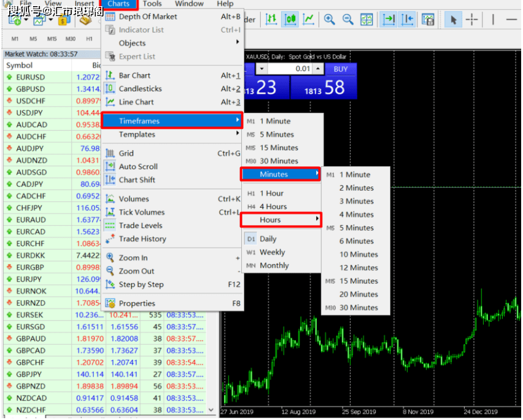Expand the Templates submenu

[172, 134]
